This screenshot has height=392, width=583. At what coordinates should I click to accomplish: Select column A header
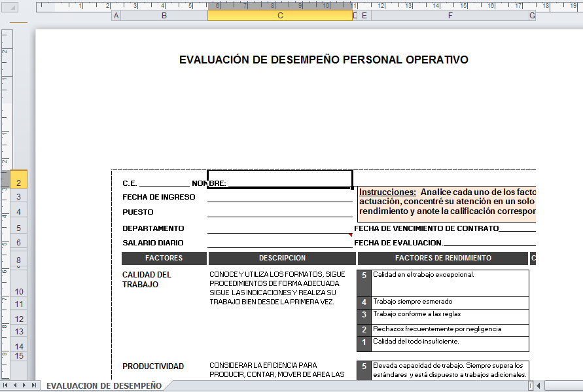116,16
